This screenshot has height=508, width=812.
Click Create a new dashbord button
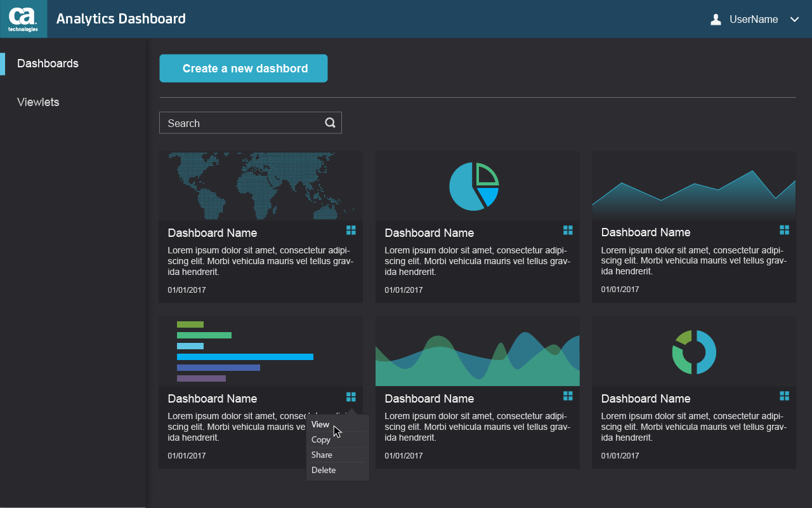pos(244,69)
